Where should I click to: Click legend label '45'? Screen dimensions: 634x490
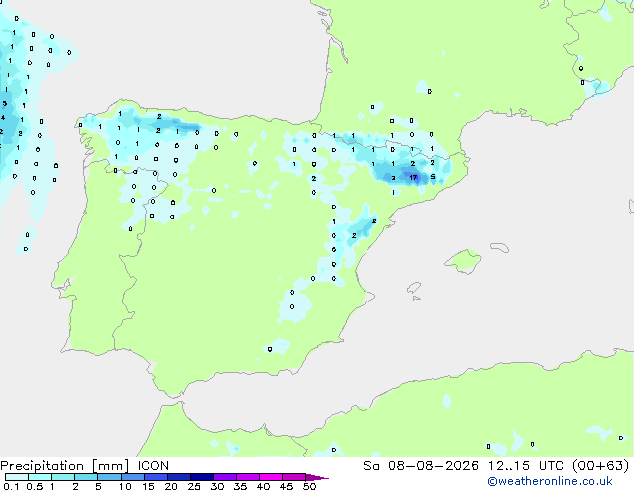click(x=286, y=486)
